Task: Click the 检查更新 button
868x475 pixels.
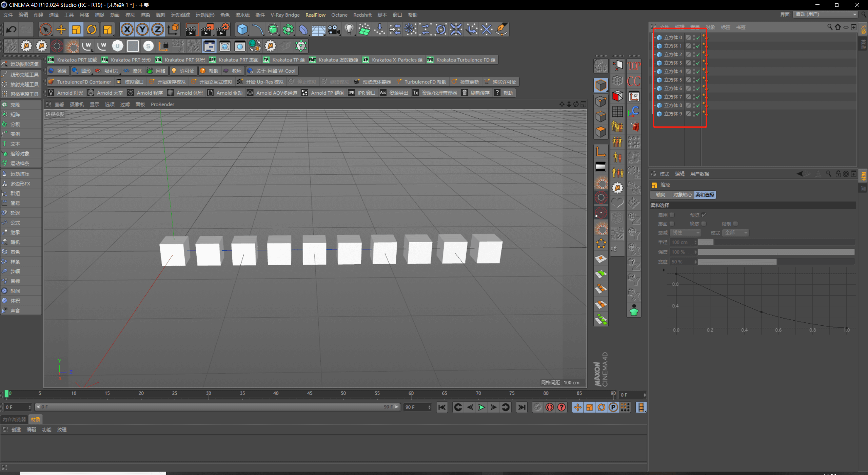Action: (x=465, y=82)
